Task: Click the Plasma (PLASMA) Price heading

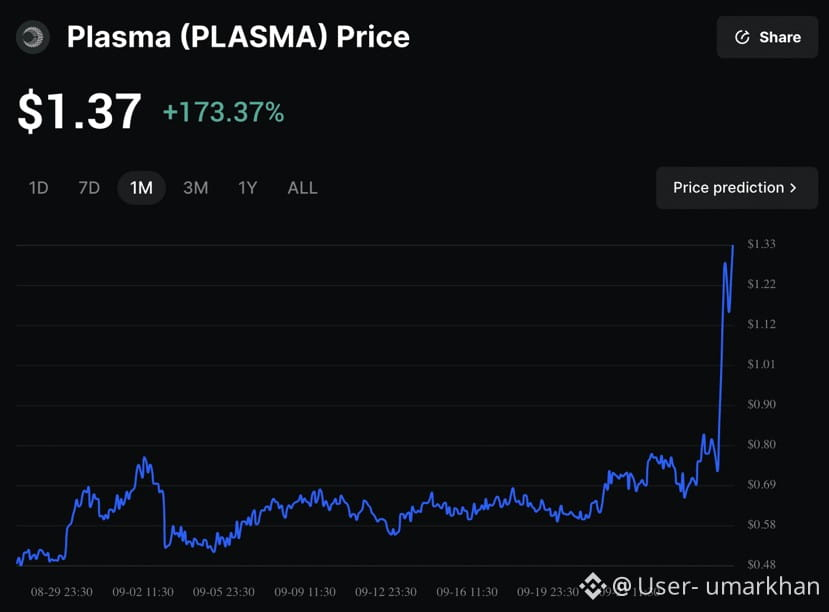Action: click(x=238, y=37)
